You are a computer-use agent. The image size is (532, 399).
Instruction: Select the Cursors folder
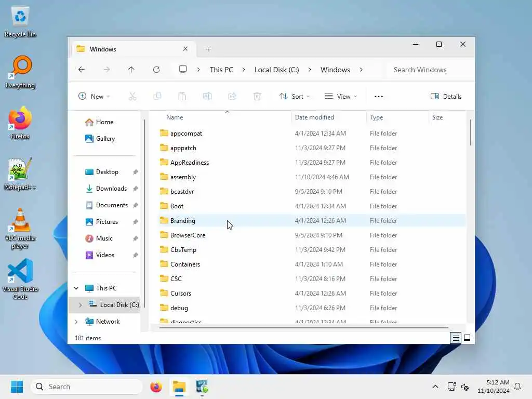tap(312, 294)
